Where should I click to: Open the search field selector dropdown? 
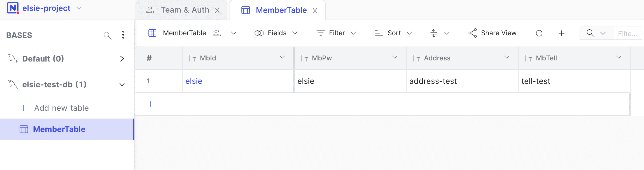(x=596, y=33)
